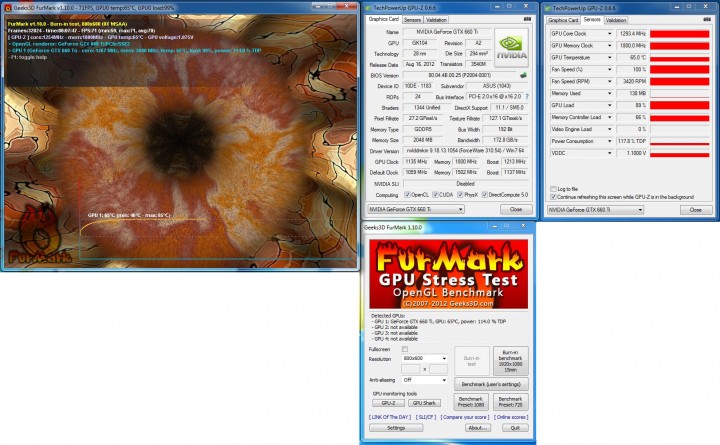Open FurMark Settings
The image size is (720, 445).
coord(396,428)
